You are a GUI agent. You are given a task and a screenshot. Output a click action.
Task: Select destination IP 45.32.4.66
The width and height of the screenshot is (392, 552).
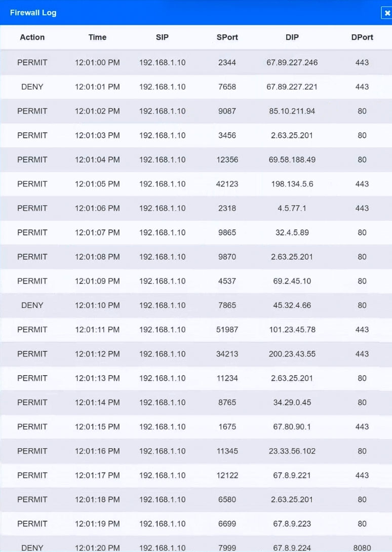tap(292, 305)
